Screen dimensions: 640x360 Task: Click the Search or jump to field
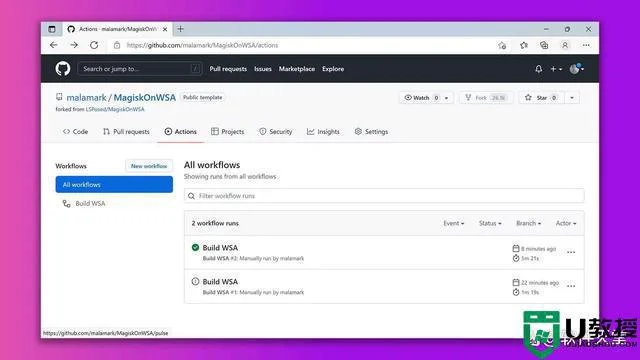point(140,69)
